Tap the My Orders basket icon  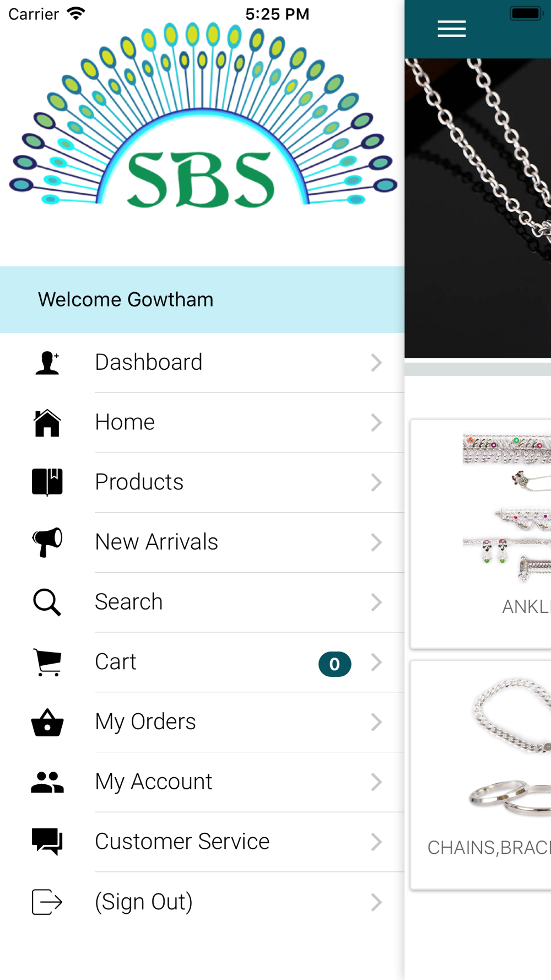(x=47, y=722)
